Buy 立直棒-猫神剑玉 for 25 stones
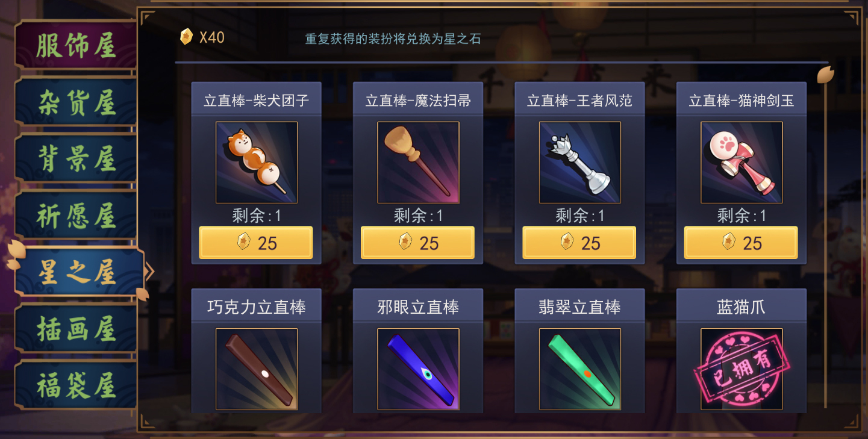 pos(741,243)
